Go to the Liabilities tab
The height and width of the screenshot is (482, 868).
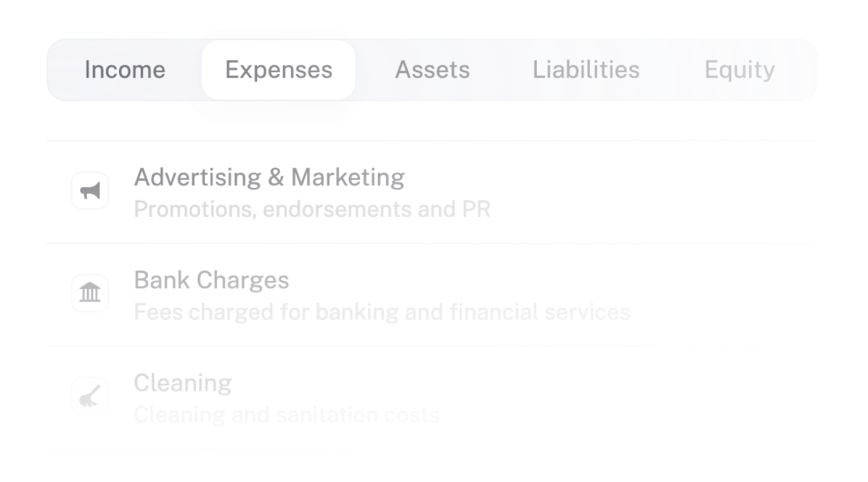tap(586, 70)
